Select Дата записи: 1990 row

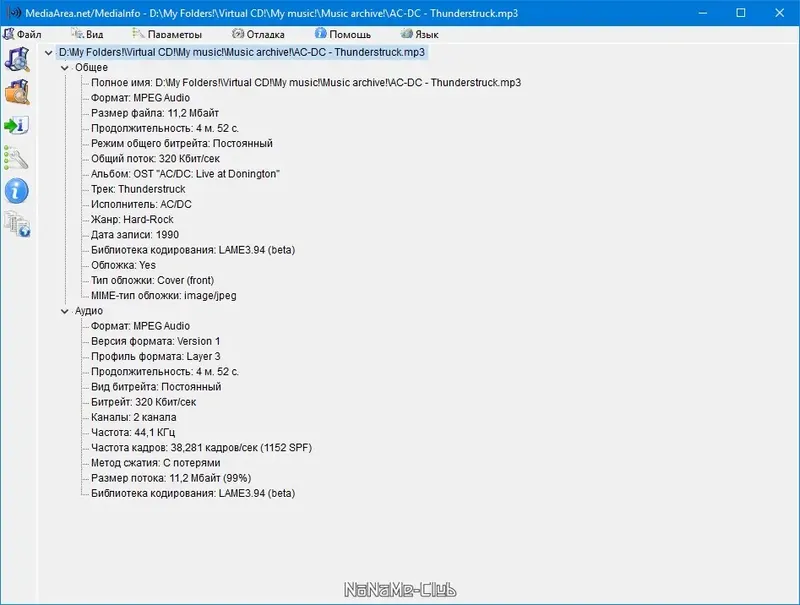pos(135,235)
